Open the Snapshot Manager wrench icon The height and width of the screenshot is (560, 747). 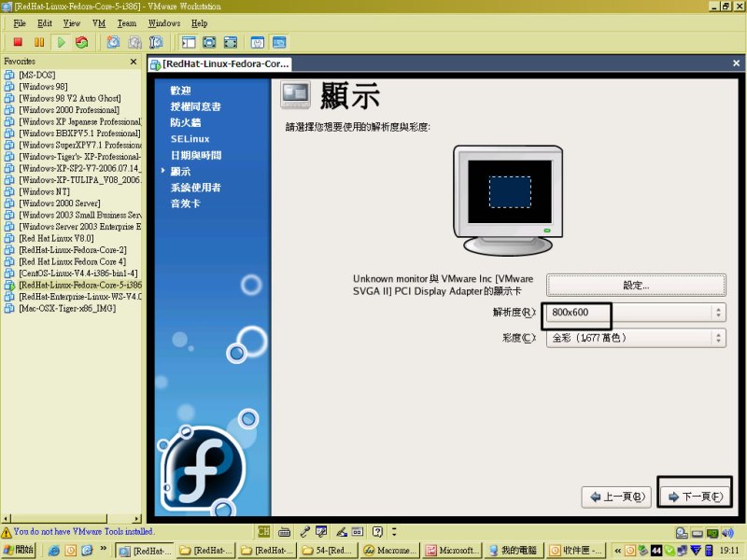[x=156, y=42]
